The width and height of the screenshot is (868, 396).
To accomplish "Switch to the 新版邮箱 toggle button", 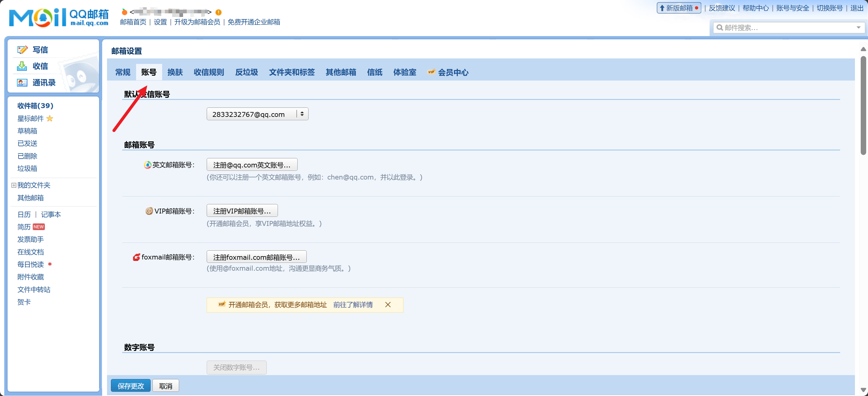I will click(679, 8).
